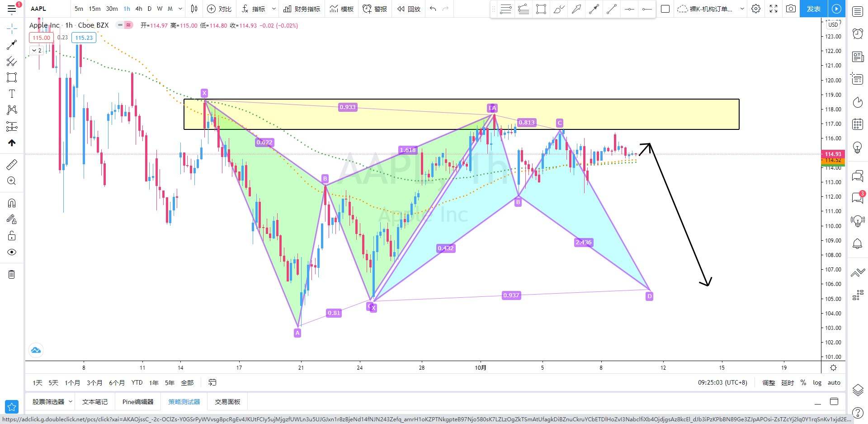The image size is (868, 424).
Task: Select the arrow drawing tool in floating toolbar
Action: click(x=576, y=9)
